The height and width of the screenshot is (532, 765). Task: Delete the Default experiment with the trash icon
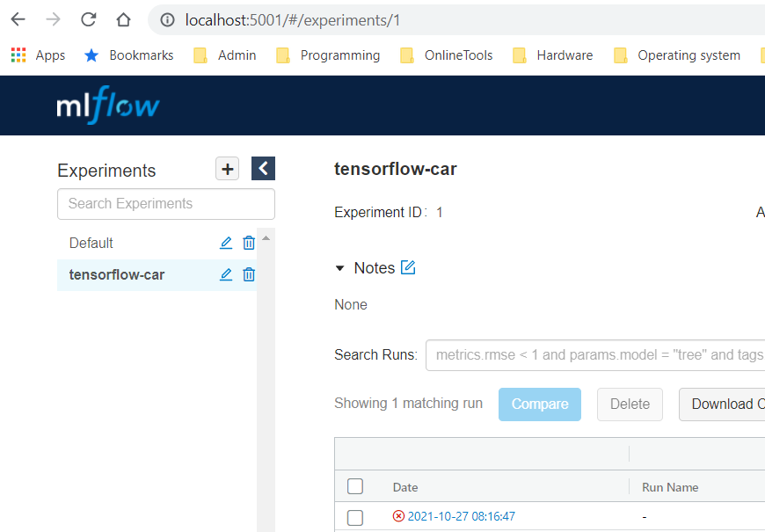point(248,243)
